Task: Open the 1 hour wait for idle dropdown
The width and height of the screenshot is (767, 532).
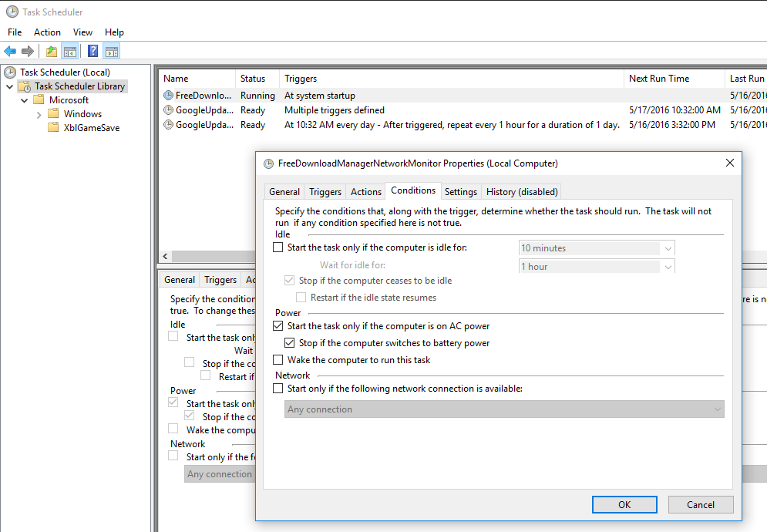Action: pos(597,267)
